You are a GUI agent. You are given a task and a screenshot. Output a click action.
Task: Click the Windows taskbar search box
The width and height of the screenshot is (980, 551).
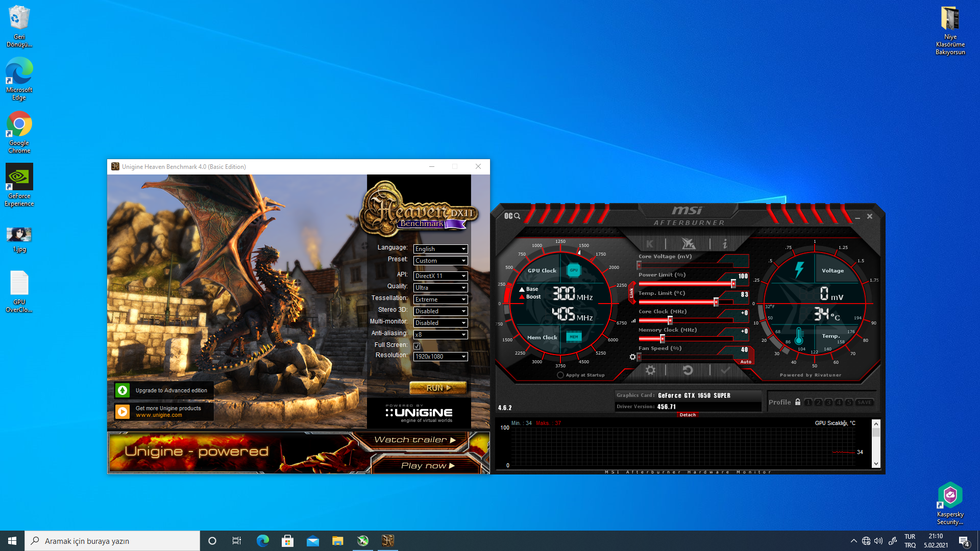pyautogui.click(x=112, y=541)
